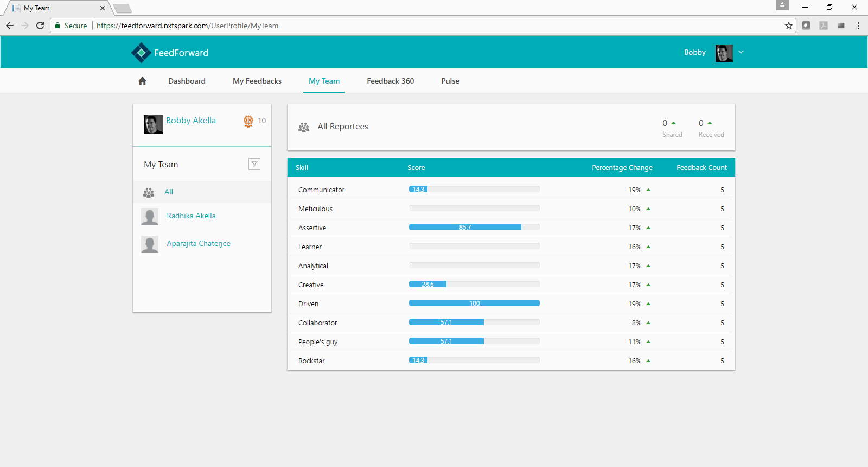Click the Bobby username in header
Image resolution: width=868 pixels, height=467 pixels.
coord(694,52)
